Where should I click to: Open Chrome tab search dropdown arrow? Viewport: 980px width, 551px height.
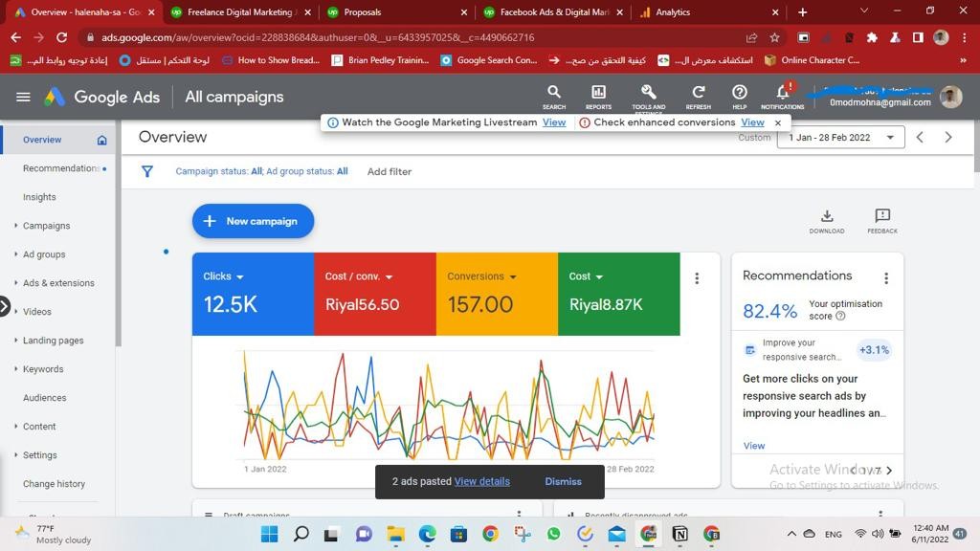pos(864,11)
